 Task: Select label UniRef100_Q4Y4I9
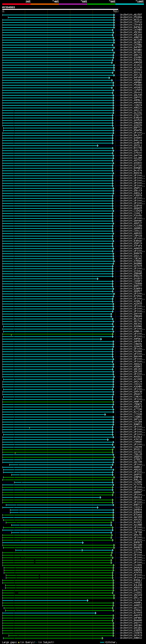(131, 635)
